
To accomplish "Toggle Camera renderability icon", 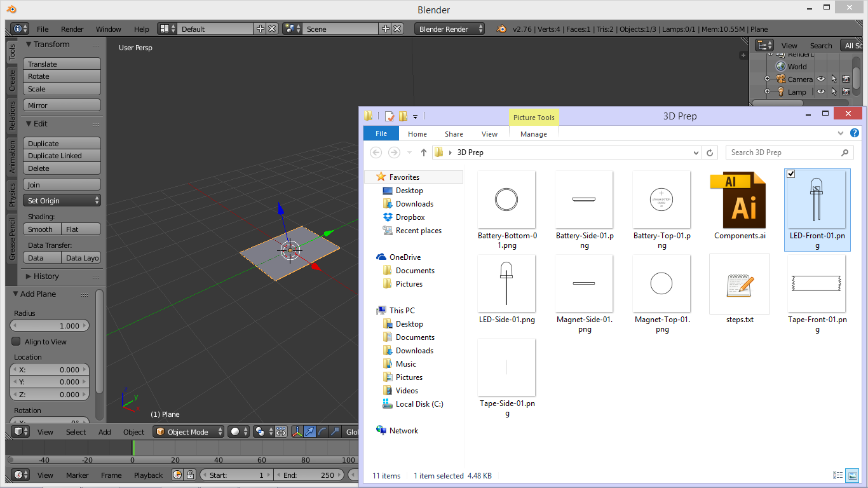I will pos(846,79).
